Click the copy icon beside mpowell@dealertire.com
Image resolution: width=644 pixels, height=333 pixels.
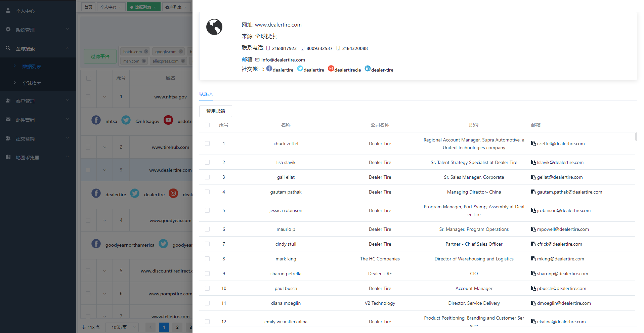coord(533,229)
